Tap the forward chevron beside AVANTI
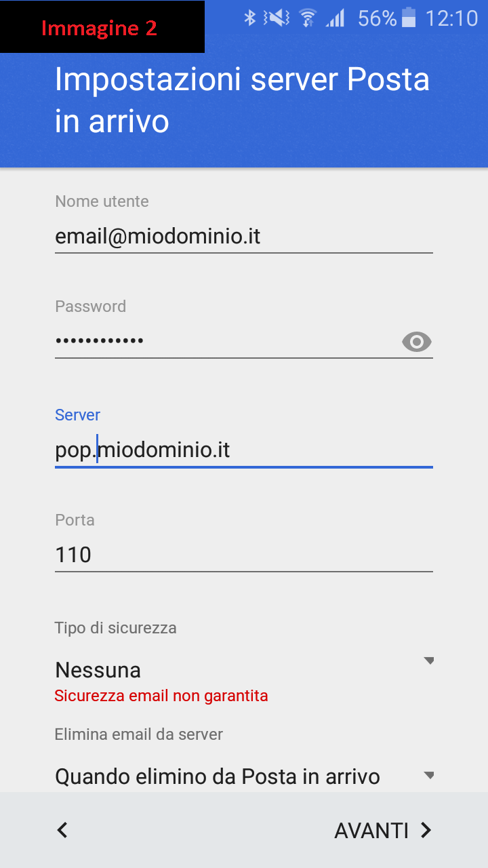Image resolution: width=488 pixels, height=868 pixels. point(426,830)
